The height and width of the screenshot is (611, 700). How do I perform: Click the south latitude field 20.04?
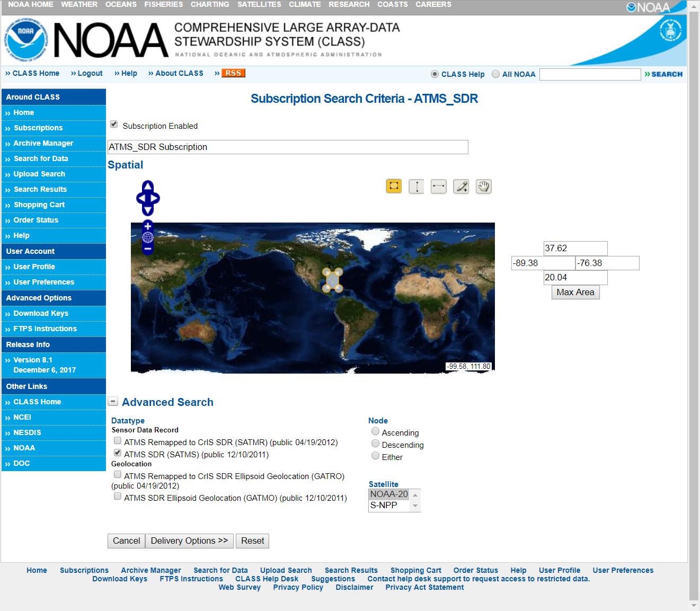click(575, 278)
